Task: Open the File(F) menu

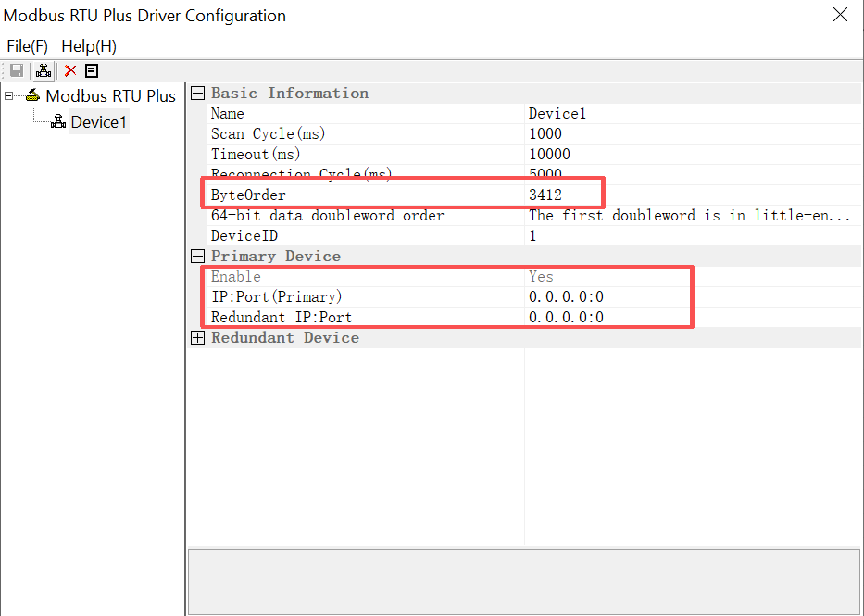Action: (27, 45)
